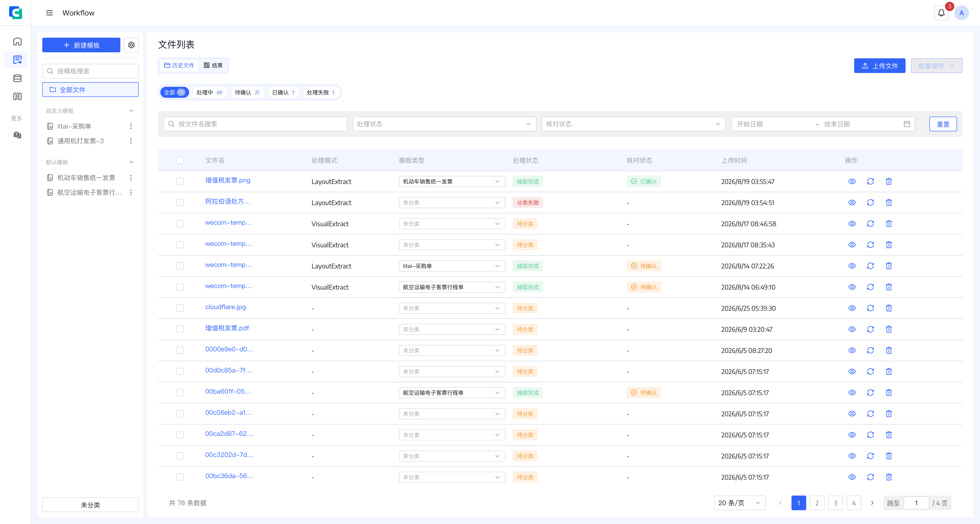This screenshot has height=524, width=980.
Task: Delete the 增值税发票.pdf file
Action: coord(889,329)
